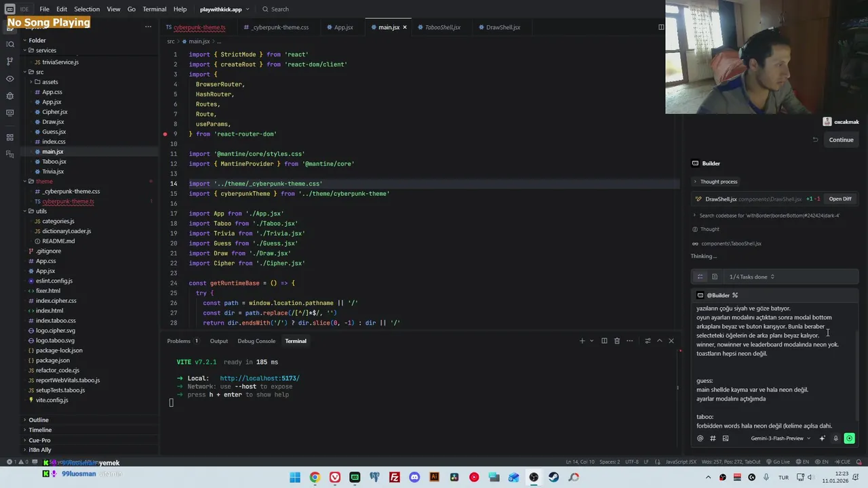
Task: Open Adobe Illustrator from taskbar
Action: click(x=435, y=477)
